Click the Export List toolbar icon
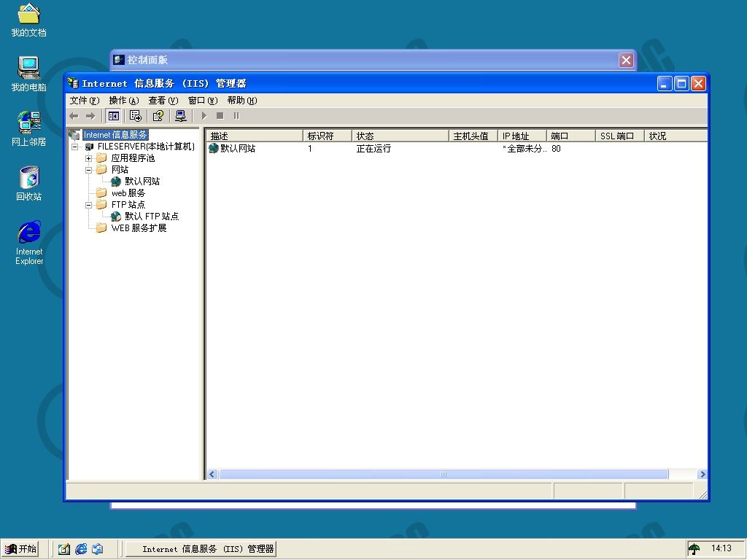 click(135, 116)
